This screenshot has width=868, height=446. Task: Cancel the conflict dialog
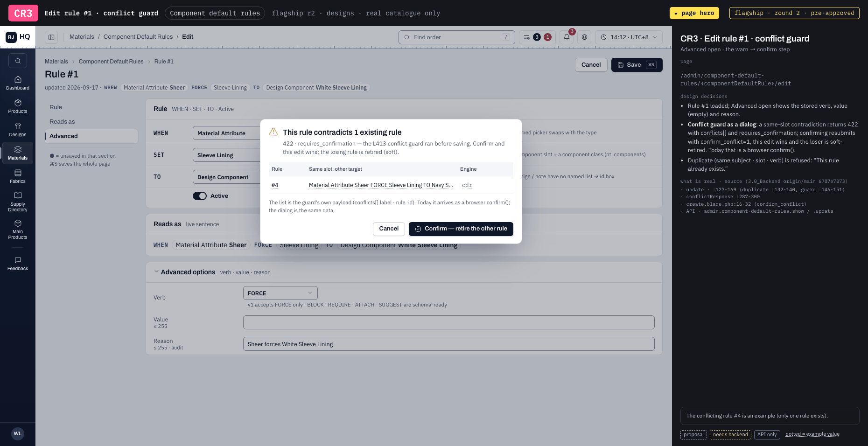click(x=389, y=229)
